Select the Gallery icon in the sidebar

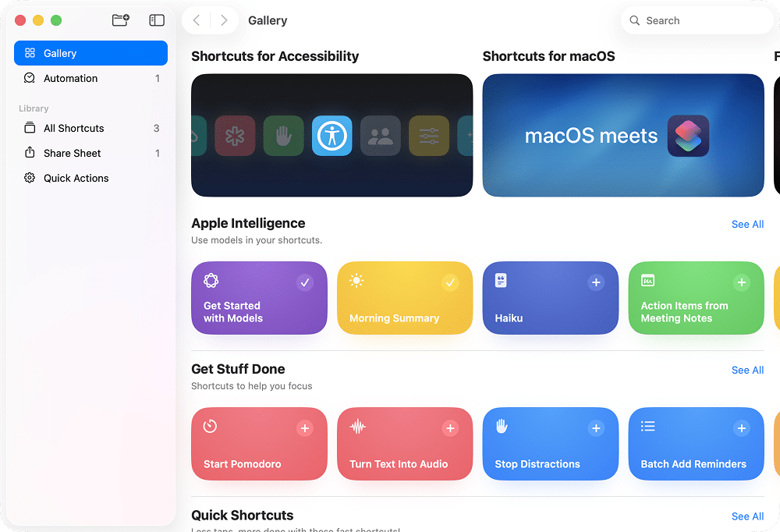click(31, 52)
